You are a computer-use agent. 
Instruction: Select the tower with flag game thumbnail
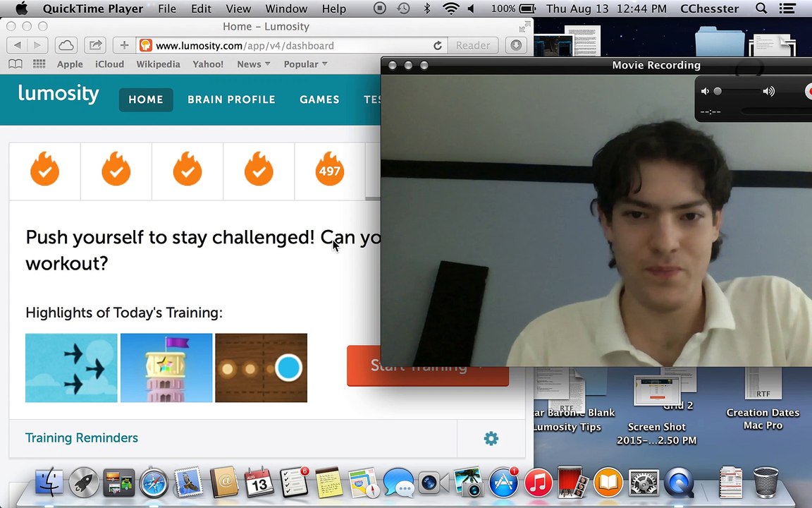166,368
